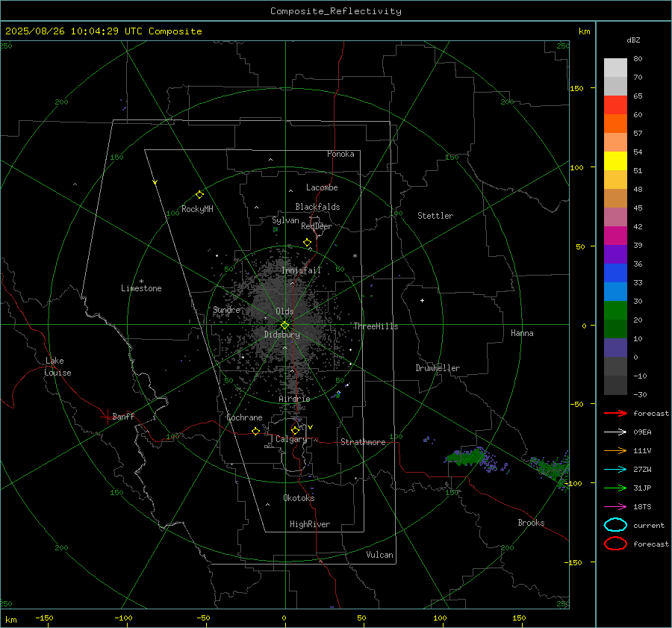
Task: Select the Drumheller label
Action: [438, 368]
